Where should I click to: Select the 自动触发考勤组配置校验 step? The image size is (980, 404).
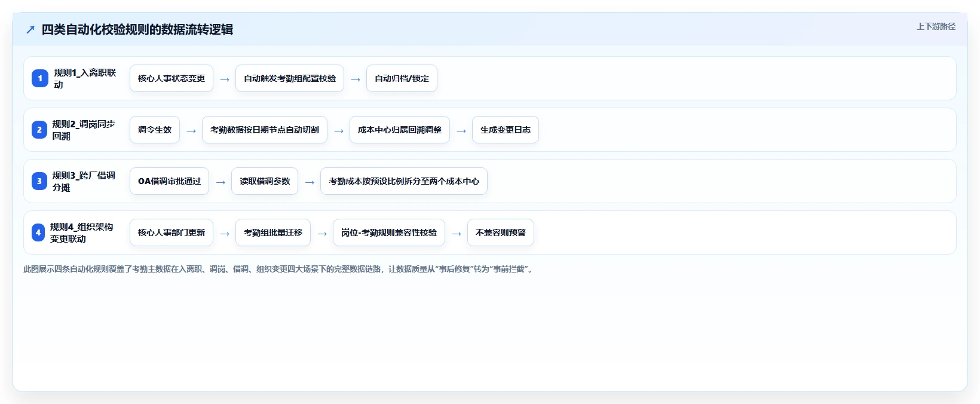tap(290, 78)
